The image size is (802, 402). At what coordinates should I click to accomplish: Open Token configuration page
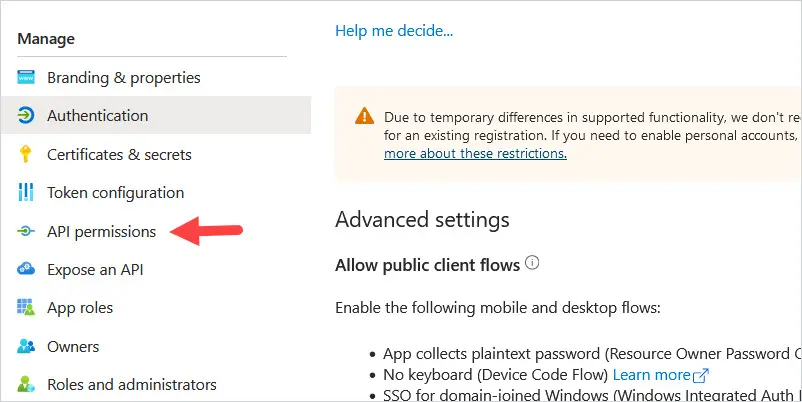pyautogui.click(x=116, y=193)
